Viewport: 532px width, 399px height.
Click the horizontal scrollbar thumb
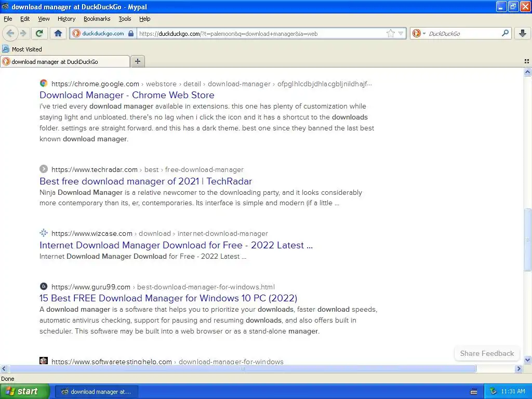click(x=242, y=368)
